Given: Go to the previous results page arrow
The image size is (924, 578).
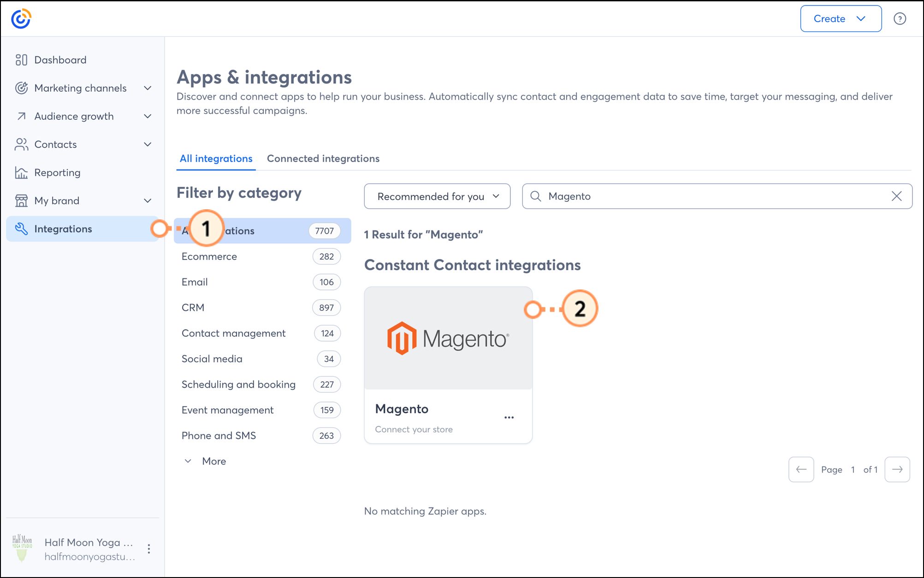Looking at the screenshot, I should [801, 470].
